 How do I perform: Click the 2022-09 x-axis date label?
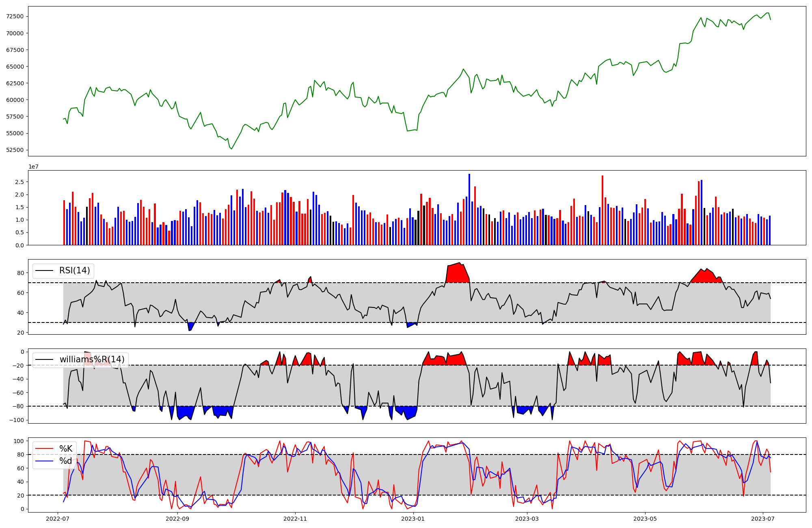point(177,519)
